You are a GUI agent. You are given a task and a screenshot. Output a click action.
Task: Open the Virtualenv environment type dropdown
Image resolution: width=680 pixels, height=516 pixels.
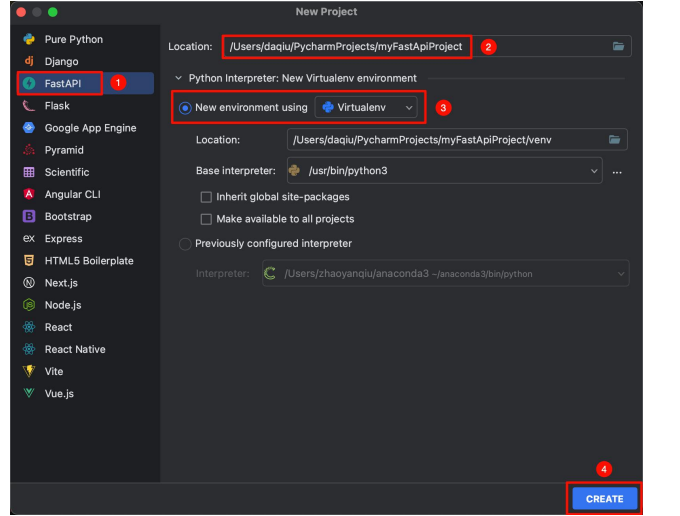click(366, 108)
